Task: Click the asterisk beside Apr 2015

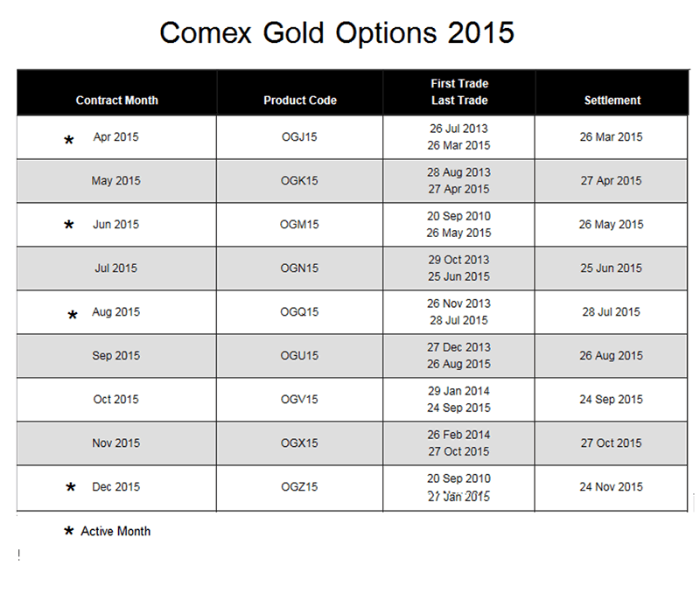Action: coord(69,140)
